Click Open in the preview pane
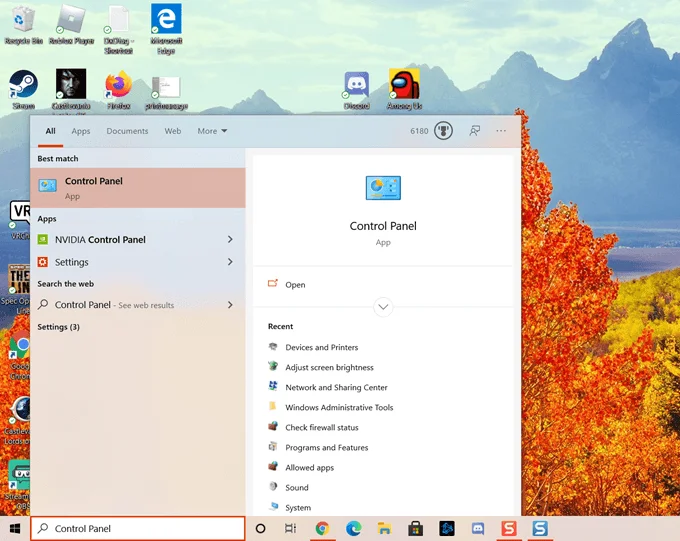The height and width of the screenshot is (541, 680). (x=295, y=285)
